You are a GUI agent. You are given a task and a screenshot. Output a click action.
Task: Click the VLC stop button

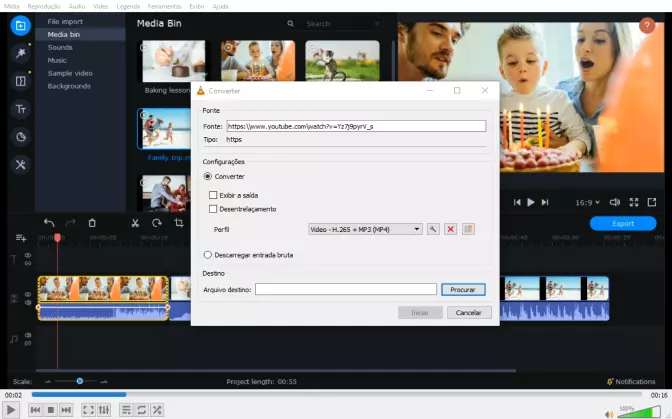(x=51, y=410)
